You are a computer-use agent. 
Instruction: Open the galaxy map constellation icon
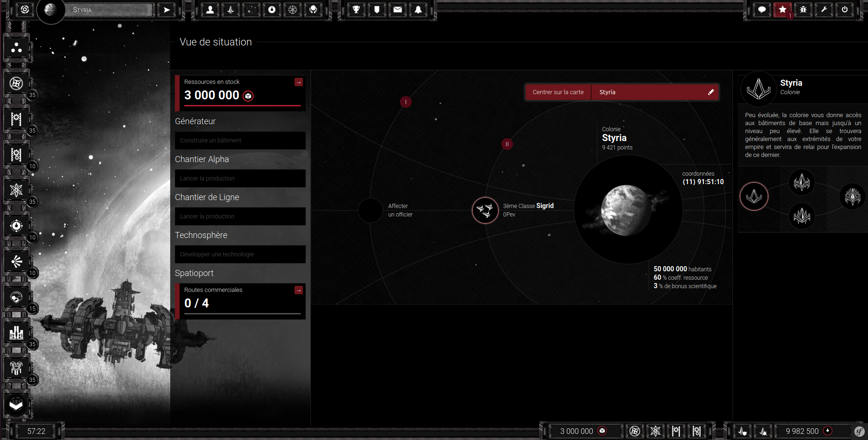click(x=251, y=10)
